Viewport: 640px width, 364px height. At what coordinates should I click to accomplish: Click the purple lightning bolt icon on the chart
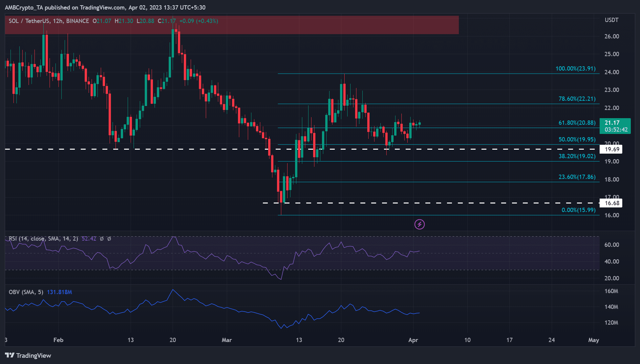(419, 224)
